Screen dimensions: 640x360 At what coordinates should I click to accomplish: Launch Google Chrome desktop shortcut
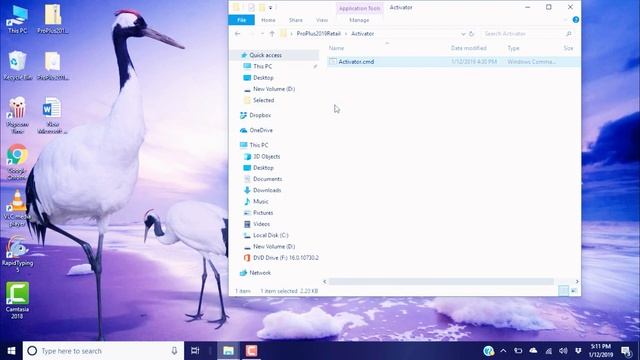(18, 162)
